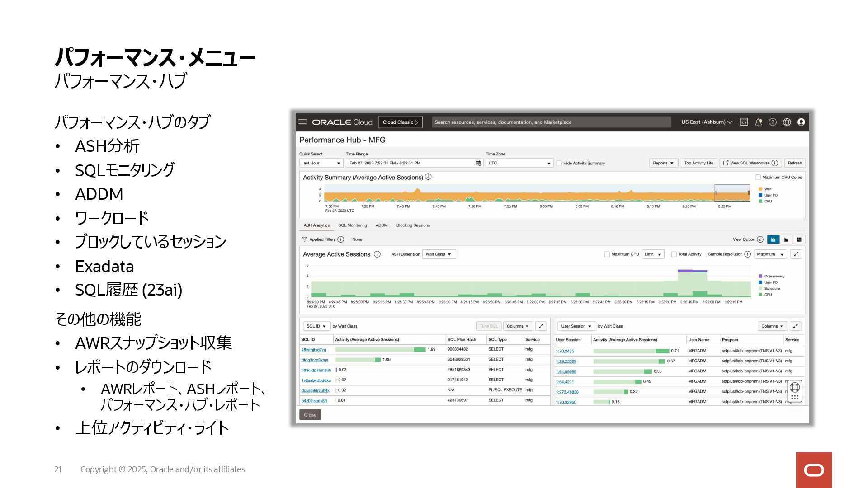Expand the SQL ID table panel
Viewport: 868px width, 488px height.
(541, 326)
